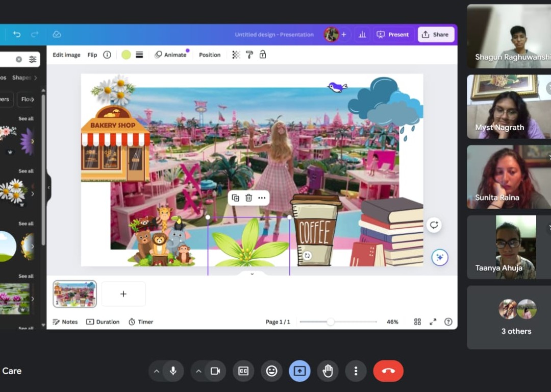
Task: Open search filter settings icon
Action: (x=33, y=59)
